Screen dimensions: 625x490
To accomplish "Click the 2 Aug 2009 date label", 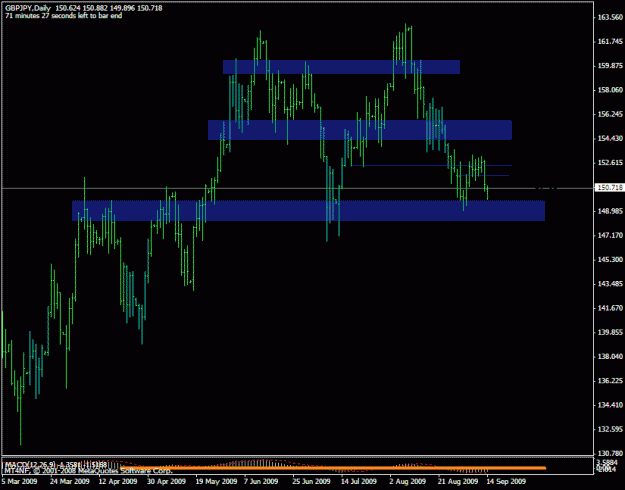I will pyautogui.click(x=407, y=482).
